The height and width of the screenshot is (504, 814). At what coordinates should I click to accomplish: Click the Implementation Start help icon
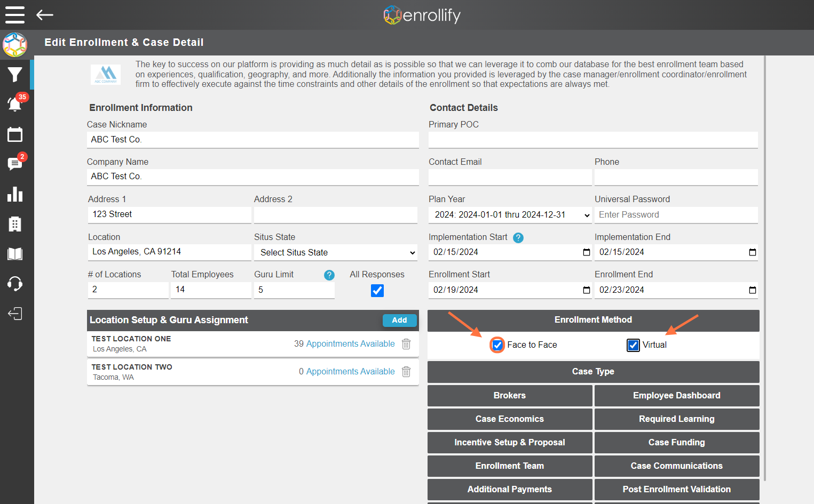click(x=518, y=238)
